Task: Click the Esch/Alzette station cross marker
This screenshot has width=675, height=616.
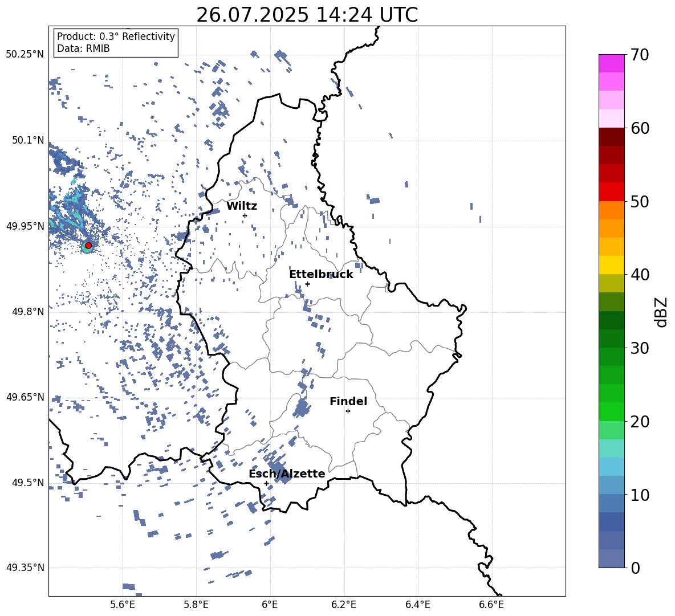Action: pyautogui.click(x=266, y=483)
